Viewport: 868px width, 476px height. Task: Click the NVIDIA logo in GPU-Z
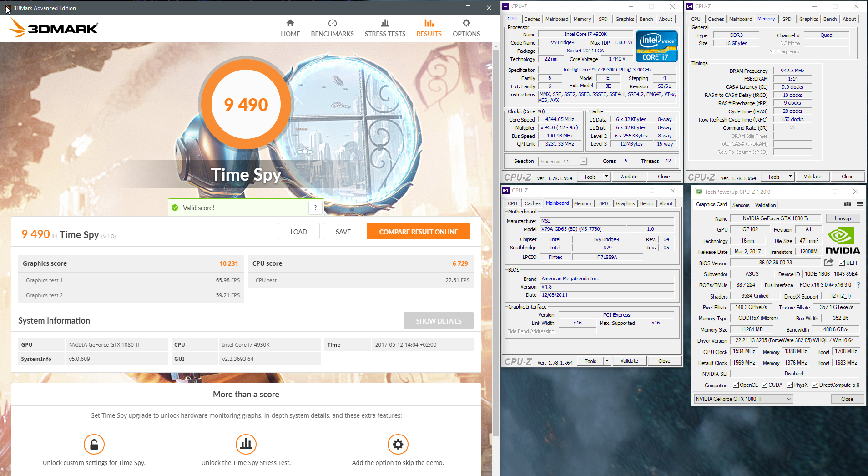[x=843, y=241]
